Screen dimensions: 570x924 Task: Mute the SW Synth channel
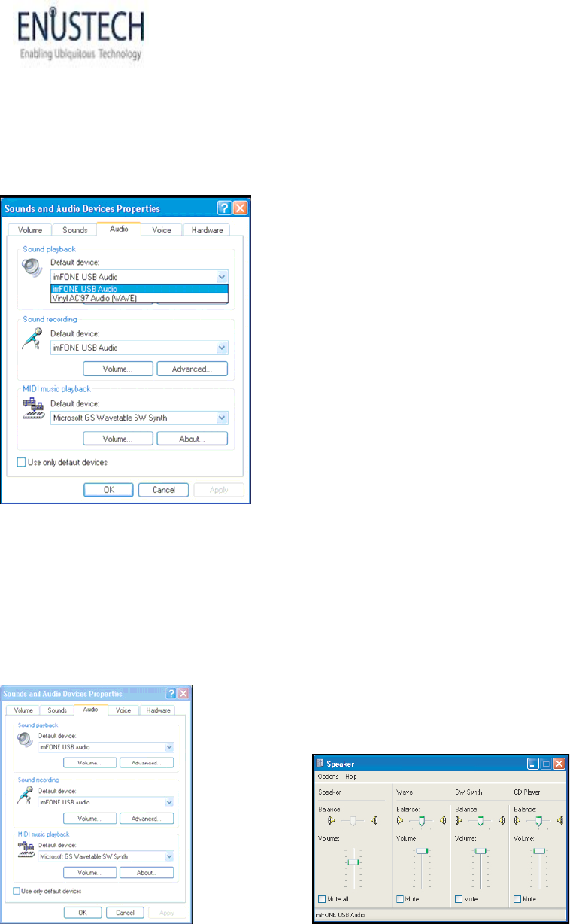(x=459, y=899)
